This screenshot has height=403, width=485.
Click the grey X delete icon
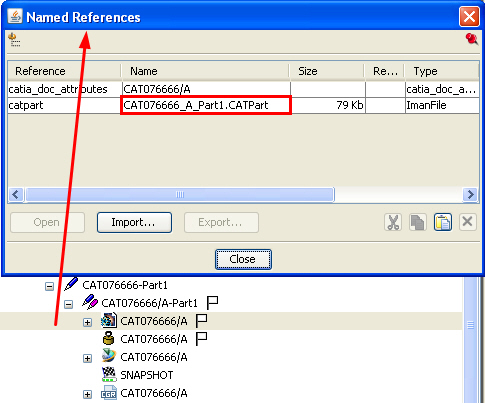[x=467, y=222]
